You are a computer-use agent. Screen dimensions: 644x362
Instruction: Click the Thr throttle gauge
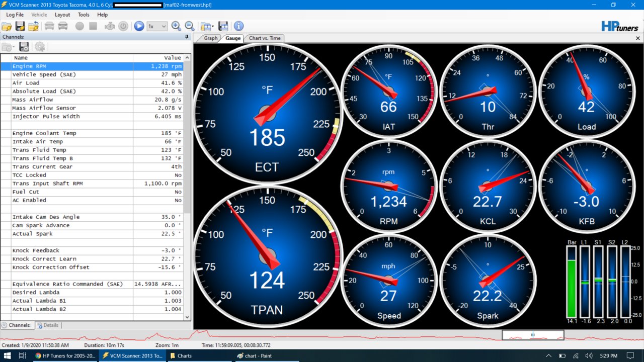tap(488, 92)
